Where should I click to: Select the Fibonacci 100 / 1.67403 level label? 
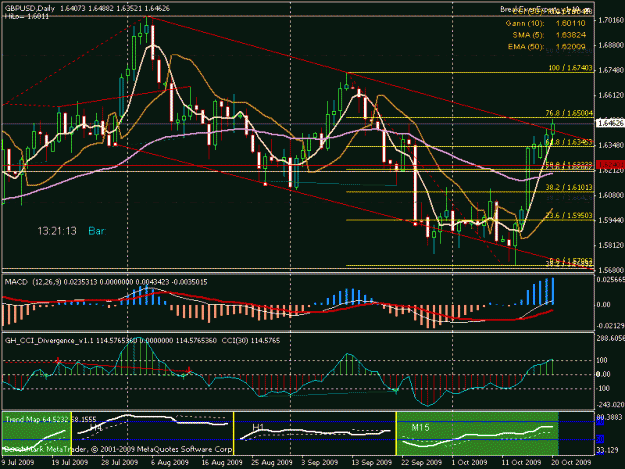click(570, 68)
